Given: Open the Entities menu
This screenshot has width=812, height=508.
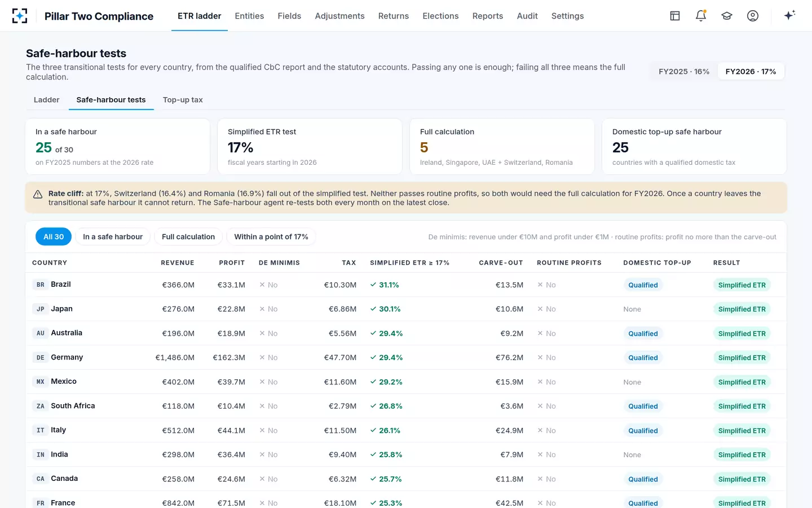Looking at the screenshot, I should 249,16.
